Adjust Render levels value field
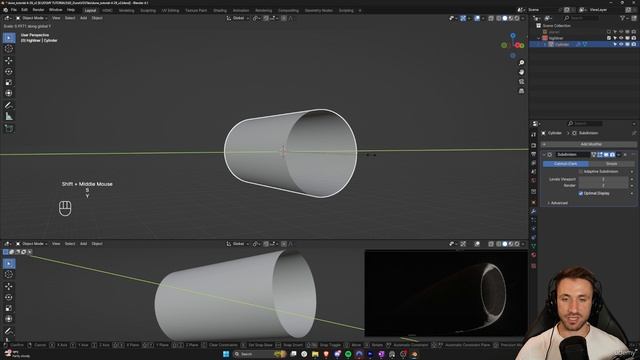The image size is (640, 360). point(603,186)
